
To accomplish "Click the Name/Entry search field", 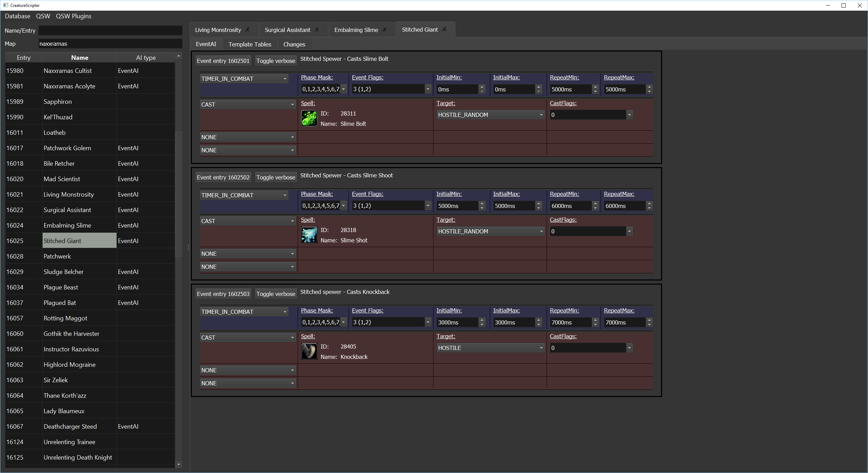I will 110,31.
